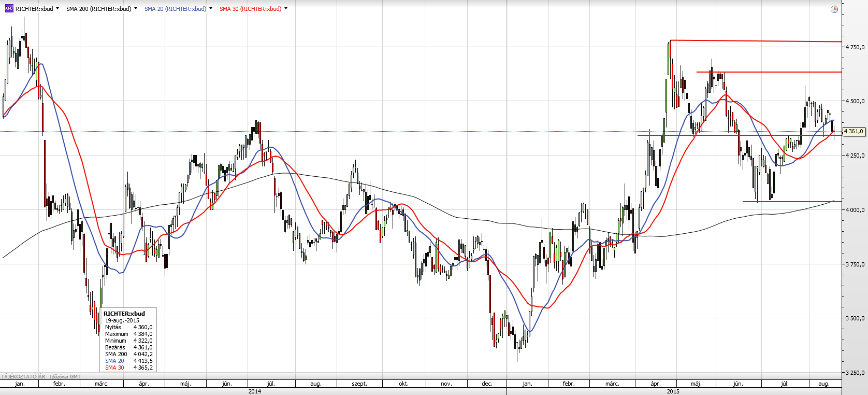Screen dimensions: 868x395
Task: Click the 2015 year label on time axis
Action: pyautogui.click(x=673, y=391)
